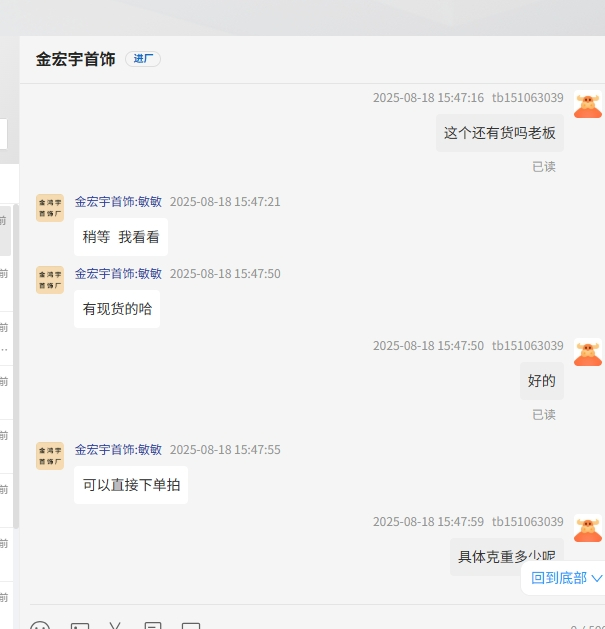
Task: Click seller avatar on the 15:47:21 message
Action: point(50,208)
